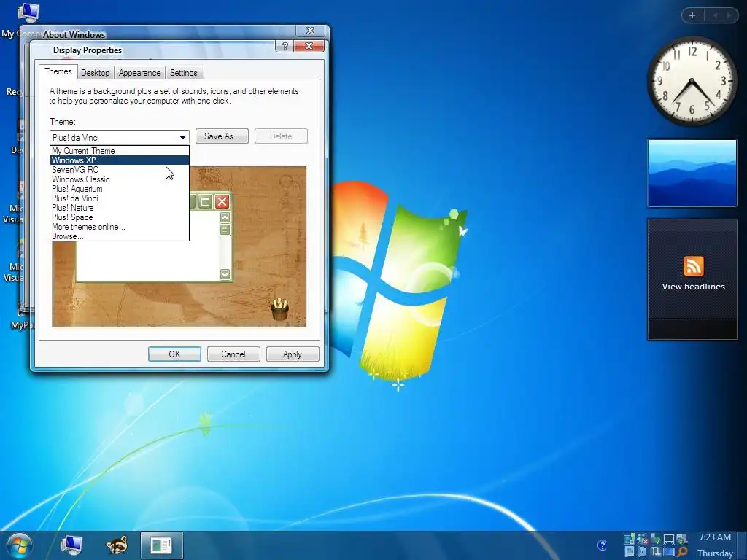Click the blue monitor tray icon

pyautogui.click(x=669, y=552)
